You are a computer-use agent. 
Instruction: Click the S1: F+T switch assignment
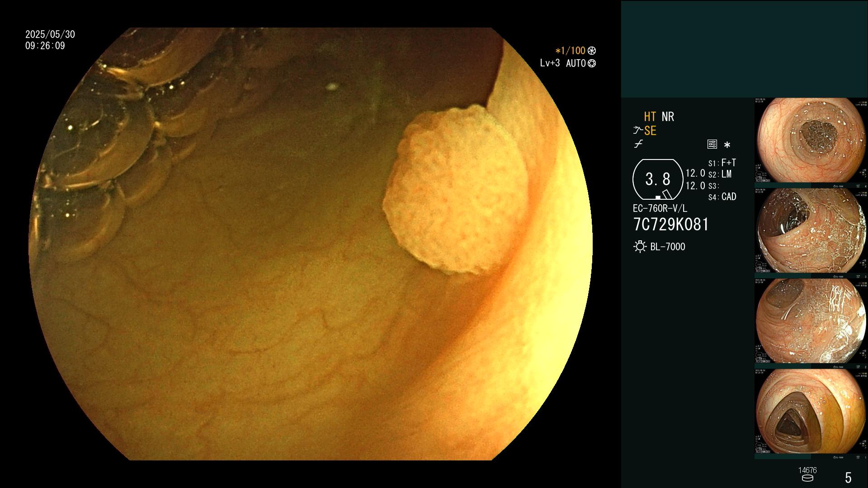[722, 163]
